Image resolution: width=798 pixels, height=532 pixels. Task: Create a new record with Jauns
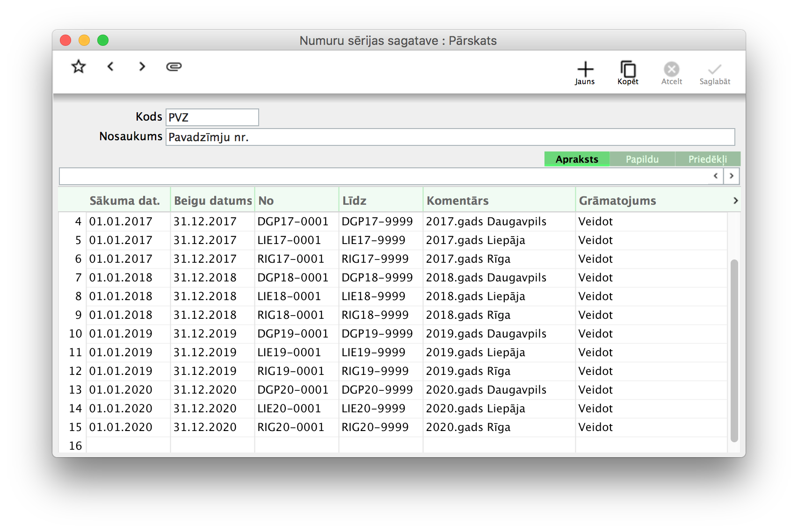point(585,72)
